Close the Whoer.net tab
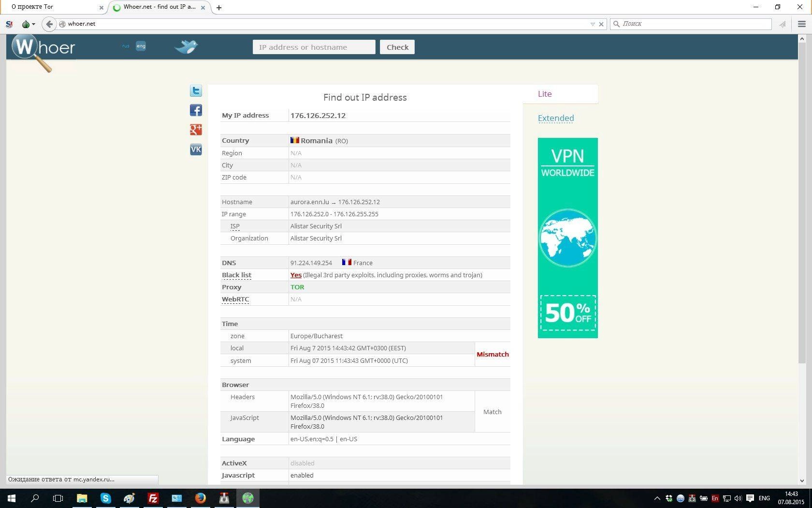Image resolution: width=812 pixels, height=508 pixels. point(203,7)
